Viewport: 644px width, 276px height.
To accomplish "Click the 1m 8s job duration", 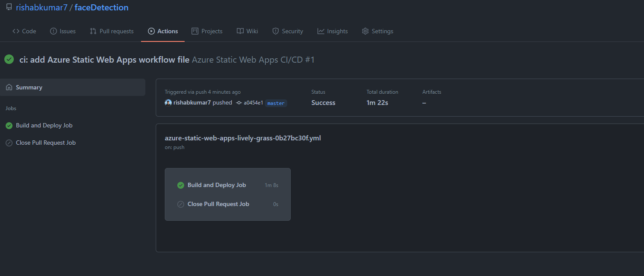I will 271,185.
